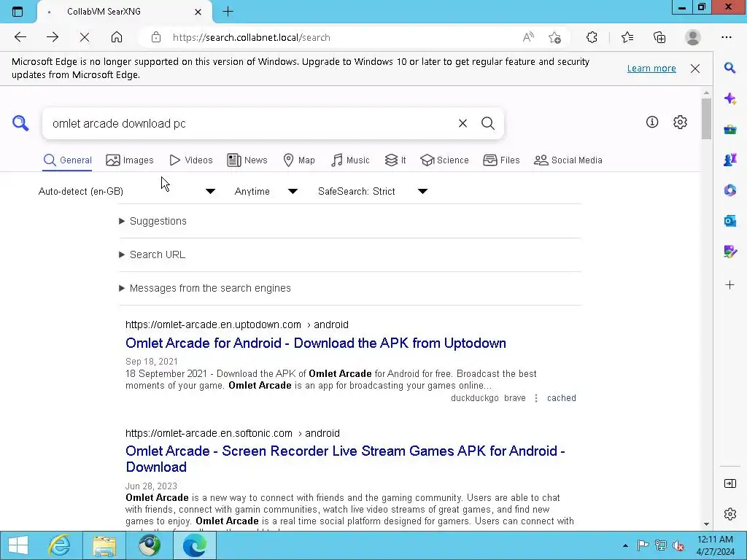The height and width of the screenshot is (560, 747).
Task: Open the browser profile avatar
Action: pos(693,37)
